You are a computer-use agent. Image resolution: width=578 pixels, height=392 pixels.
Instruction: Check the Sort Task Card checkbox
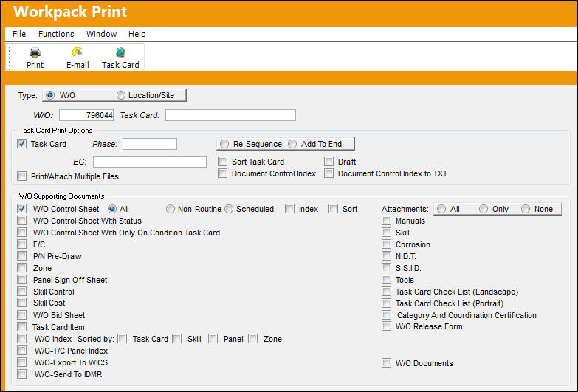[x=222, y=162]
